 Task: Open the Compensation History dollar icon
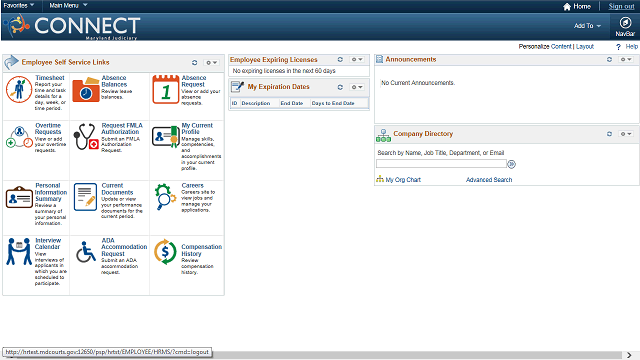tap(165, 252)
